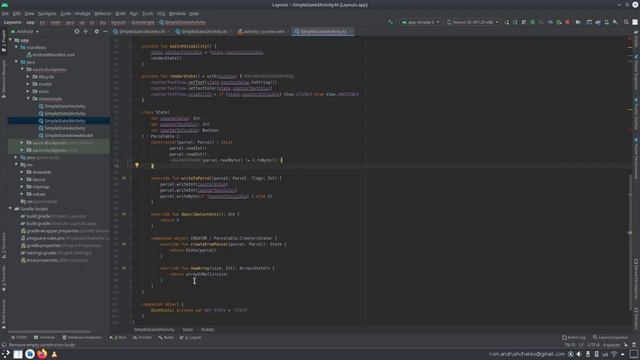Click the override gutter marker beside writeToParcel

[123, 178]
